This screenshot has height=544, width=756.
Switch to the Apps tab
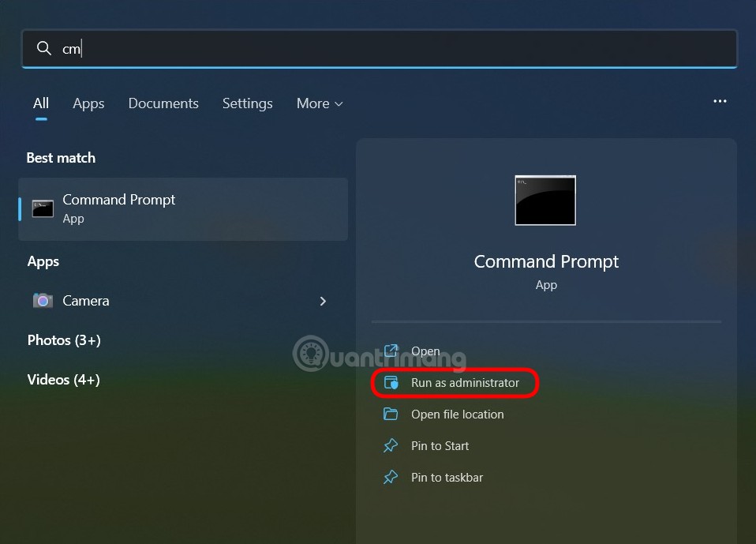pos(88,103)
